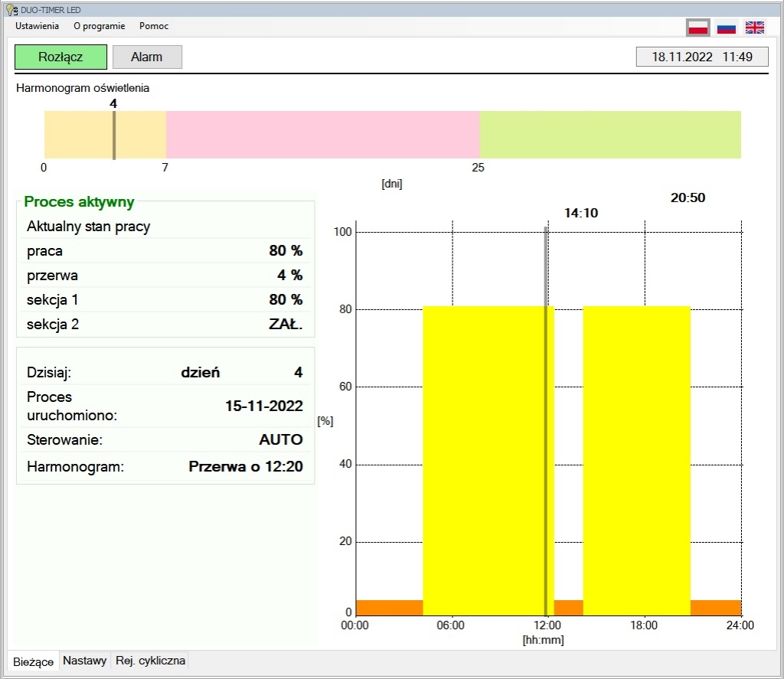Image resolution: width=784 pixels, height=679 pixels.
Task: Click the DUO-TIMER LED app icon
Action: [11, 10]
